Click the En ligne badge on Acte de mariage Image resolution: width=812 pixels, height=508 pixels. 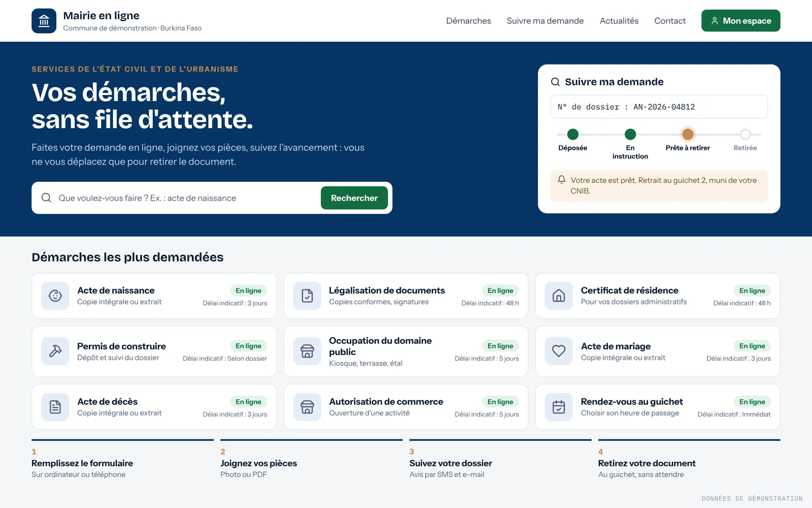[x=752, y=346]
